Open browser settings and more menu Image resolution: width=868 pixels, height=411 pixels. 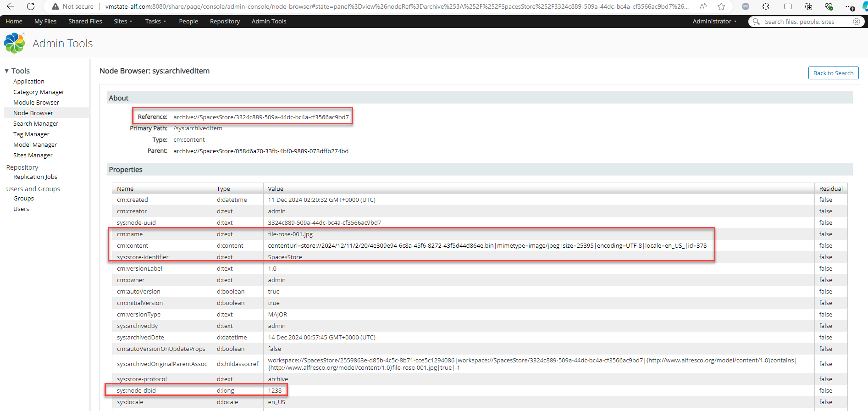(x=849, y=6)
